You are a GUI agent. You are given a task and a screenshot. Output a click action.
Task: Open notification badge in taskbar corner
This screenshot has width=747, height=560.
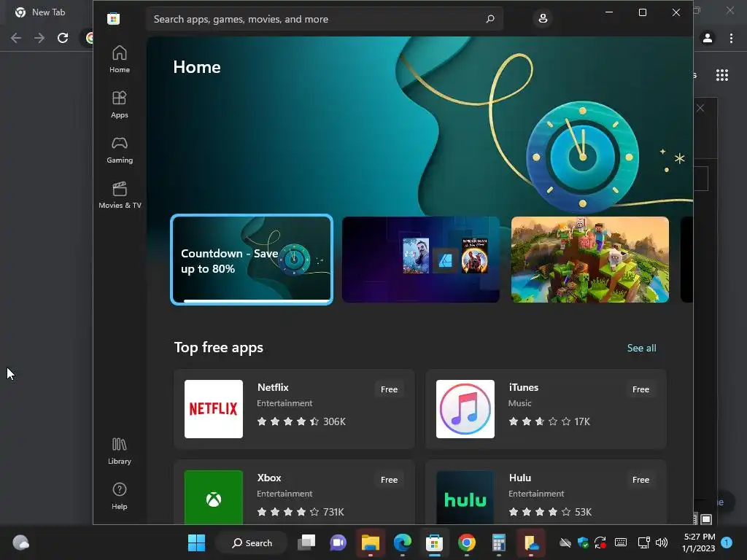pos(727,542)
